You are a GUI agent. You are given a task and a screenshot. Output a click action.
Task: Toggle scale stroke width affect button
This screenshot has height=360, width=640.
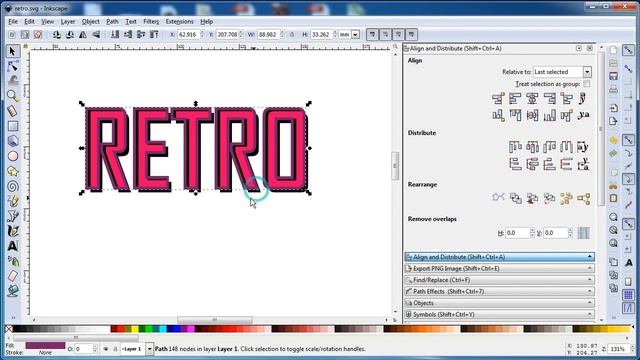(x=372, y=35)
